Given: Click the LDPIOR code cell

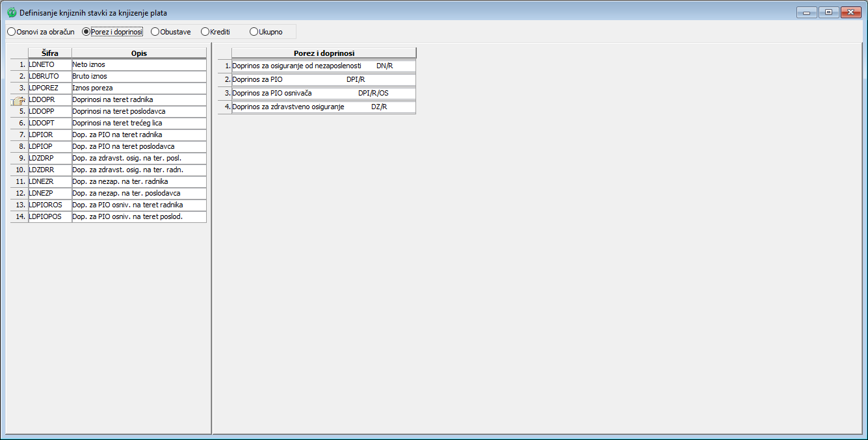Looking at the screenshot, I should [x=50, y=135].
